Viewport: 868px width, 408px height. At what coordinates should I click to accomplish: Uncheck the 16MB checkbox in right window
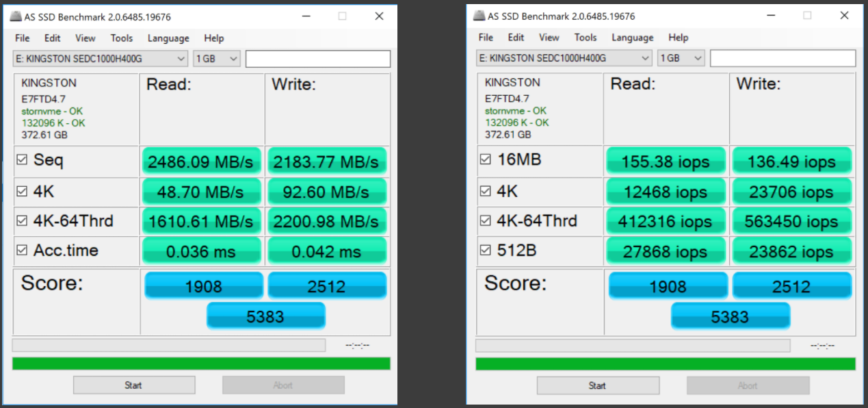coord(486,160)
